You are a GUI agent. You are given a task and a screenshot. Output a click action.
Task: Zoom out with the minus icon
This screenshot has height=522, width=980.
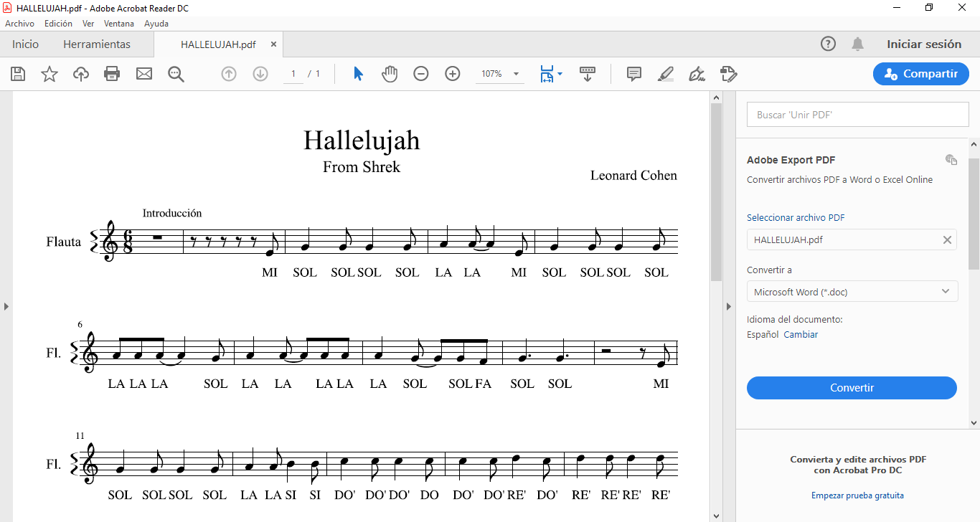421,74
